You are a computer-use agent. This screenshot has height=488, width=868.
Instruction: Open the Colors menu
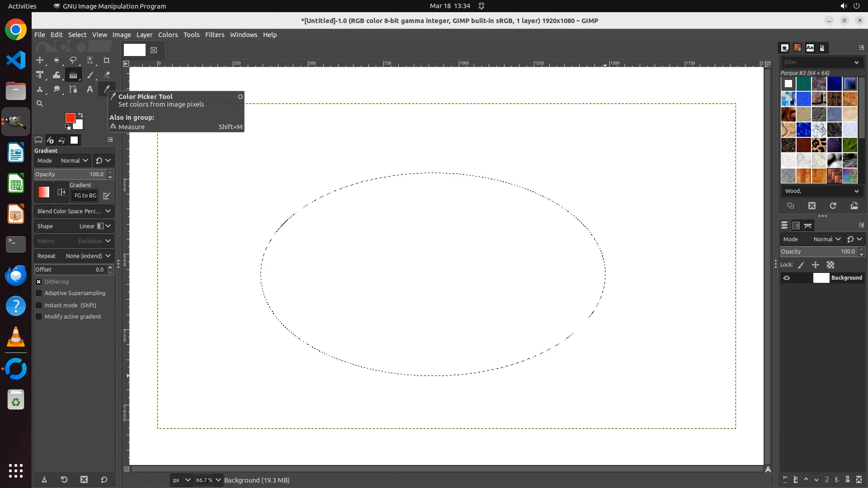tap(168, 35)
